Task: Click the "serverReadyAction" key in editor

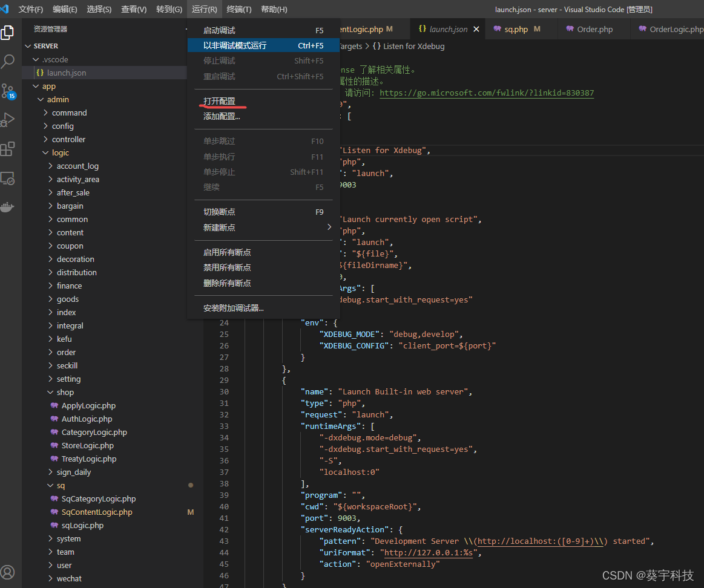Action: point(345,530)
